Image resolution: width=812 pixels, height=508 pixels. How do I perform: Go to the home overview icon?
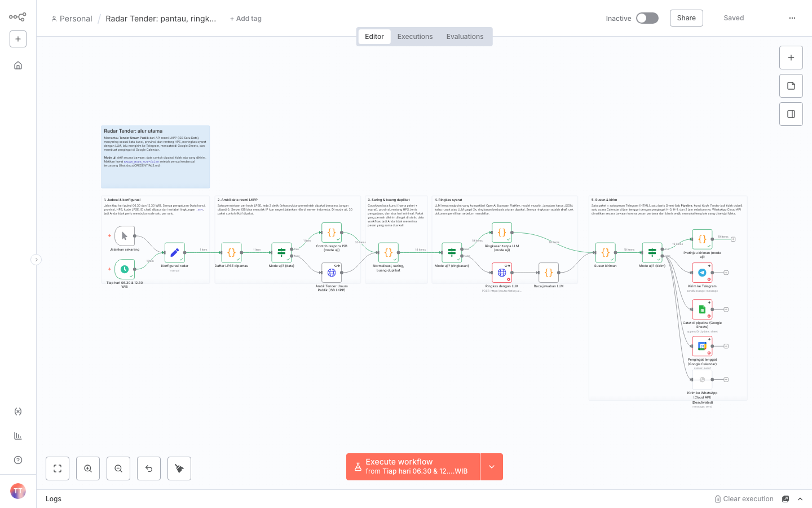[18, 65]
